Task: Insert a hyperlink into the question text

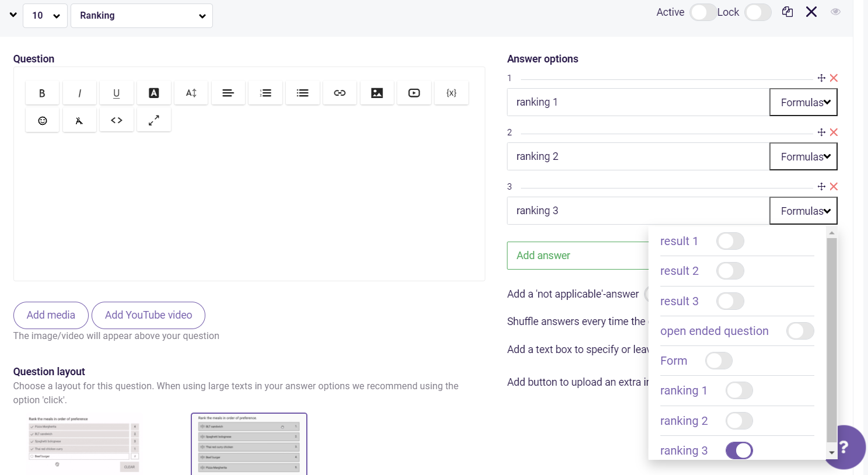Action: pyautogui.click(x=339, y=92)
